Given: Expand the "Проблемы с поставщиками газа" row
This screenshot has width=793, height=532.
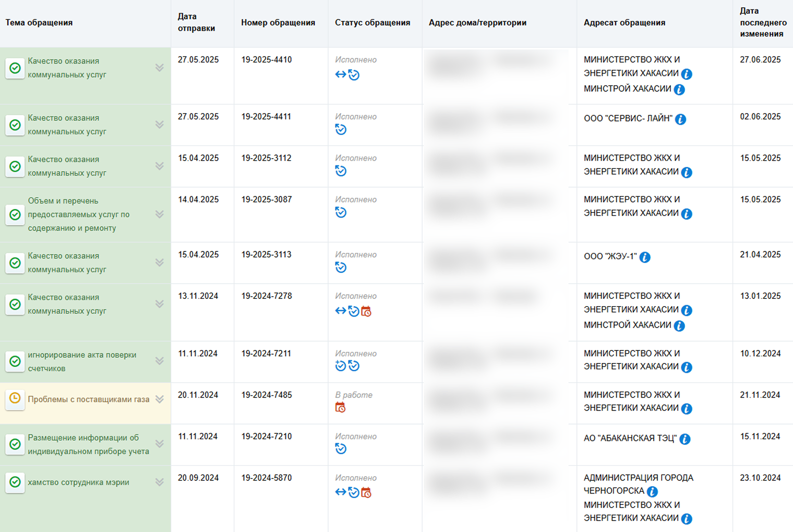Looking at the screenshot, I should click(x=160, y=400).
